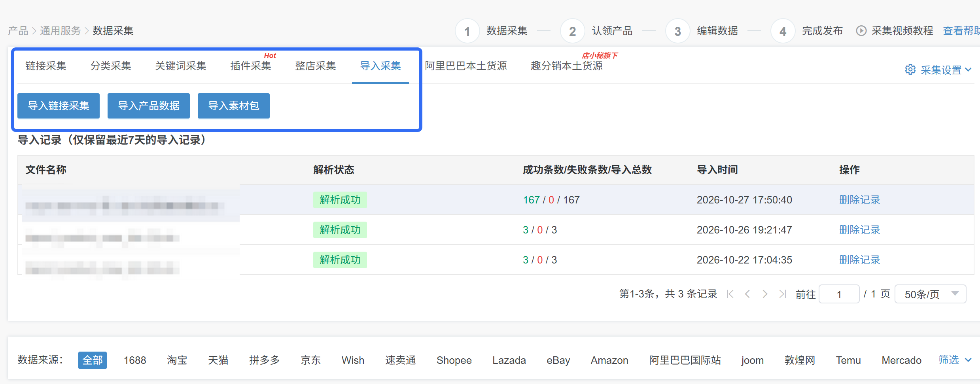Viewport: 980px width, 384px height.
Task: Click 产品 in breadcrumb
Action: click(18, 31)
